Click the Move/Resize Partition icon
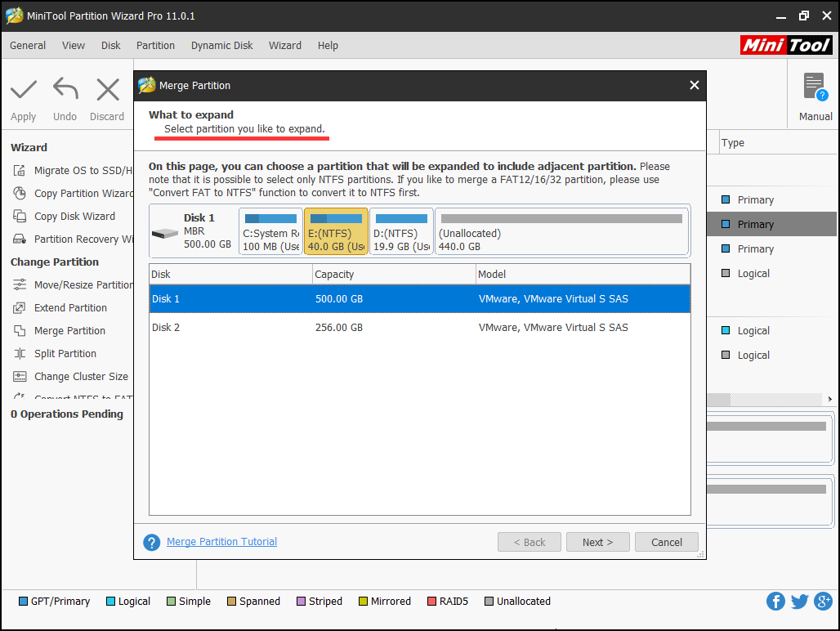 20,285
